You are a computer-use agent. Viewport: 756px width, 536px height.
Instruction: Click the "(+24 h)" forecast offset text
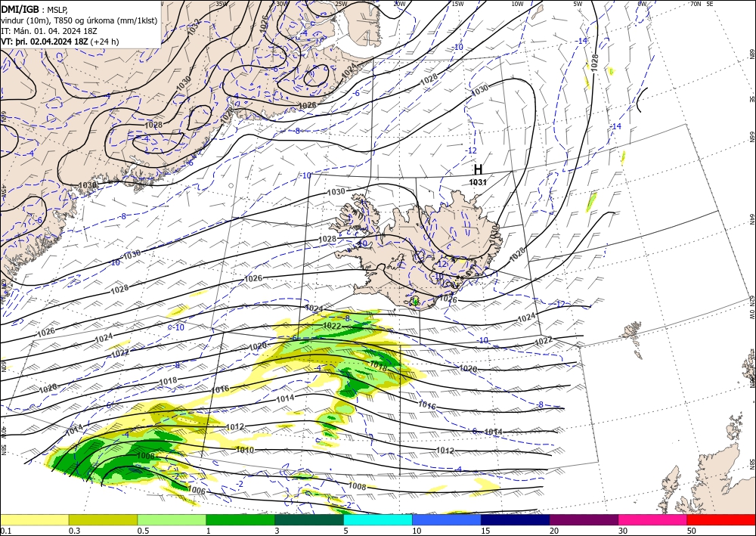104,42
